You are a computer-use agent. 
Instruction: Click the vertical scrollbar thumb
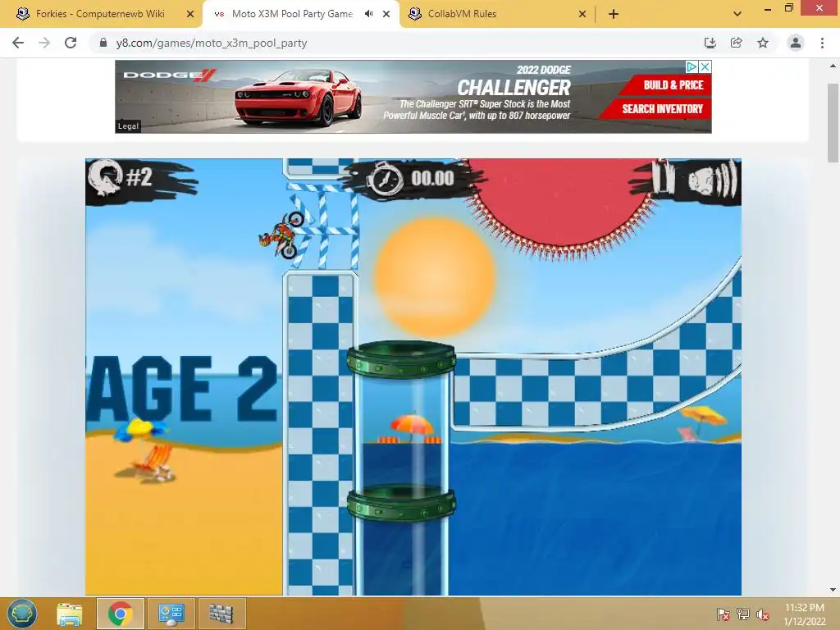coord(833,123)
